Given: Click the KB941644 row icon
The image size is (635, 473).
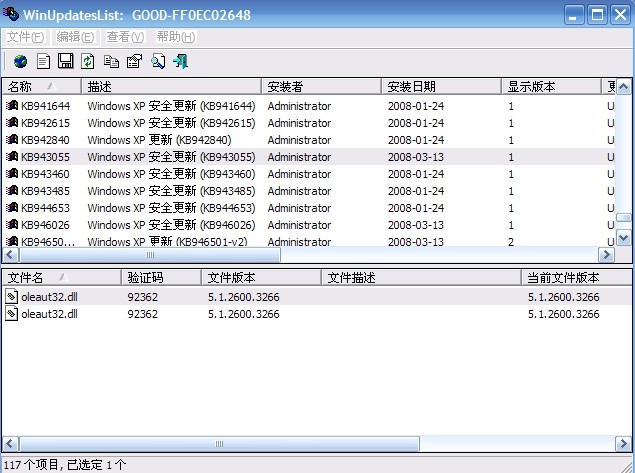Looking at the screenshot, I should click(12, 106).
